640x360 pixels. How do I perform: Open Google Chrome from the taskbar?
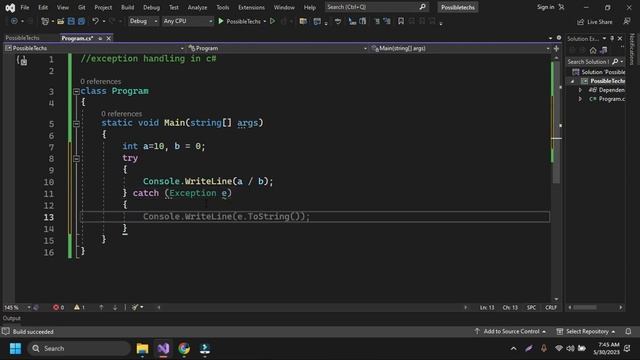tap(184, 348)
